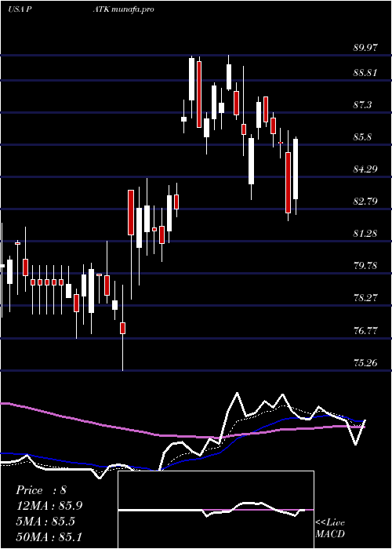Click the 79.78 price axis label
Image resolution: width=392 pixels, height=549 pixels.
[365, 266]
